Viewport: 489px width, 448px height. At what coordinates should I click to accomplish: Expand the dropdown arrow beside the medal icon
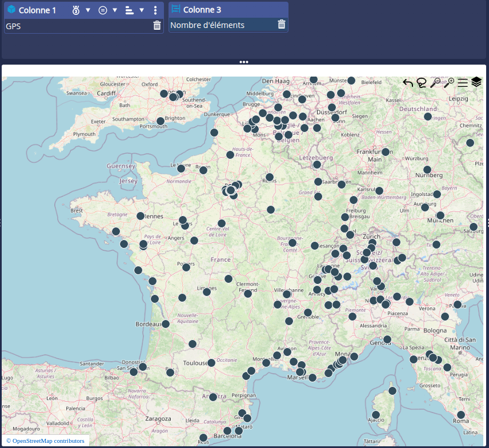88,10
